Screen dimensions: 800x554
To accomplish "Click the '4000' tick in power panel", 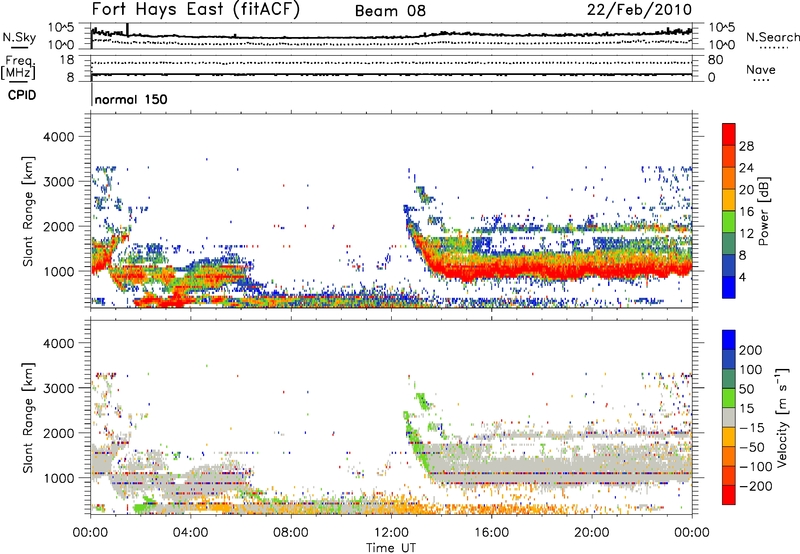I will (x=58, y=137).
